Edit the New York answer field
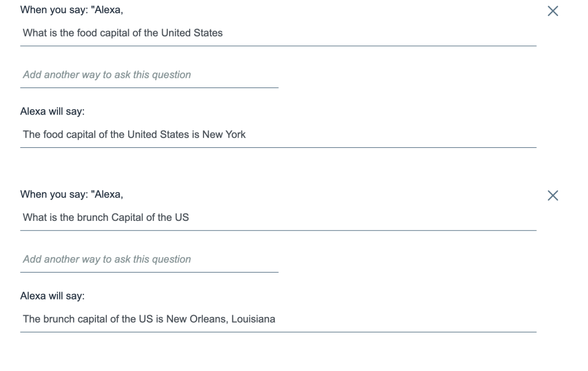 [x=278, y=135]
